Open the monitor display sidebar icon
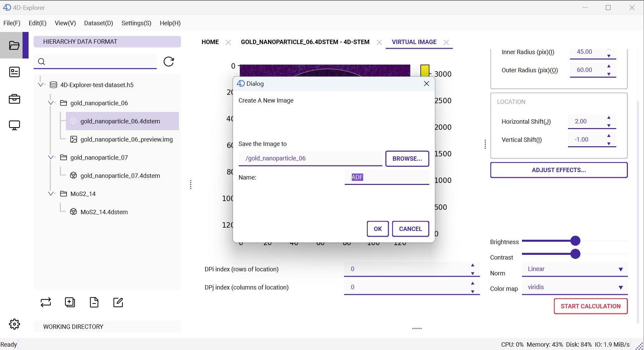 coord(14,125)
